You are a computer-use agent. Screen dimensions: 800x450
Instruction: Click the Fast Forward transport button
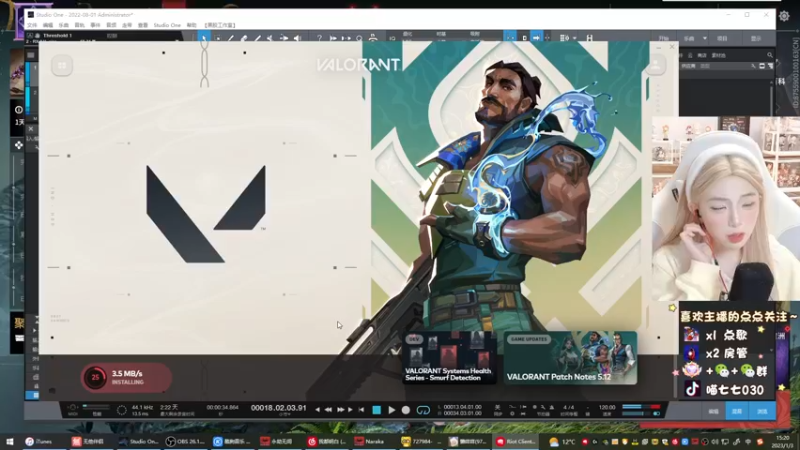coord(340,410)
